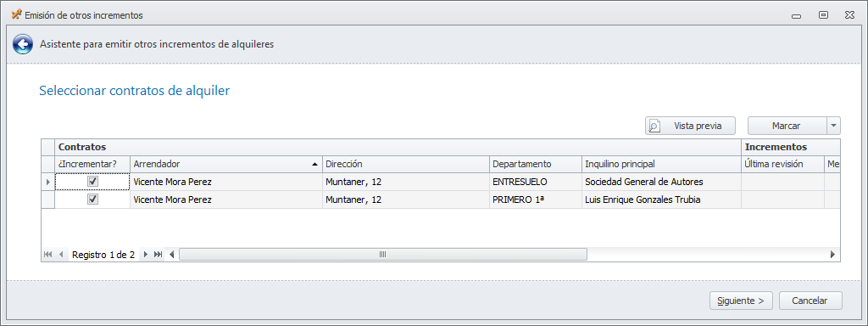This screenshot has height=326, width=868.
Task: Uncheck ¿Incrementar? for the PRIMERO 1ª contract
Action: (93, 199)
